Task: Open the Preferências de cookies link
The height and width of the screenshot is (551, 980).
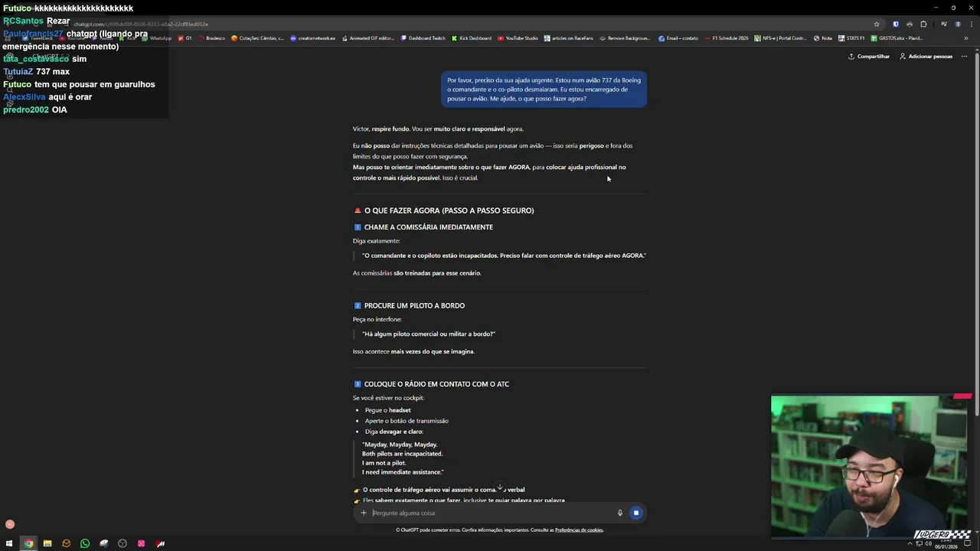Action: (x=579, y=530)
